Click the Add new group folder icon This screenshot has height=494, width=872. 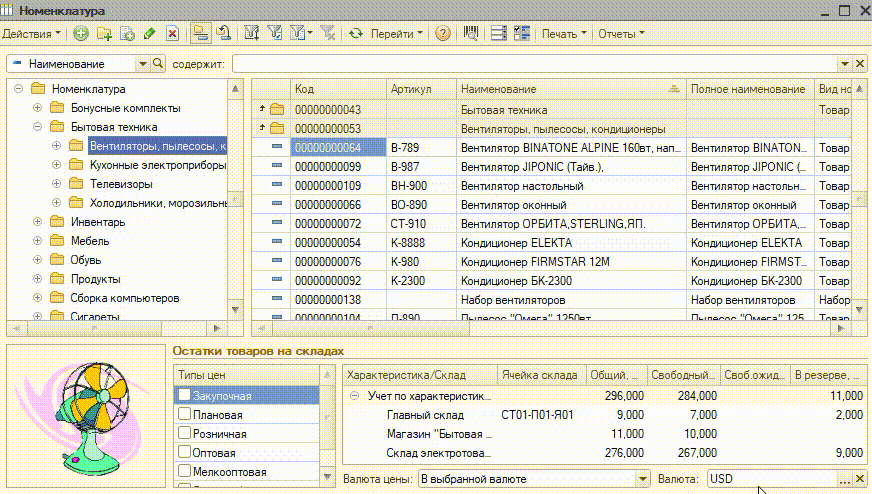point(104,33)
